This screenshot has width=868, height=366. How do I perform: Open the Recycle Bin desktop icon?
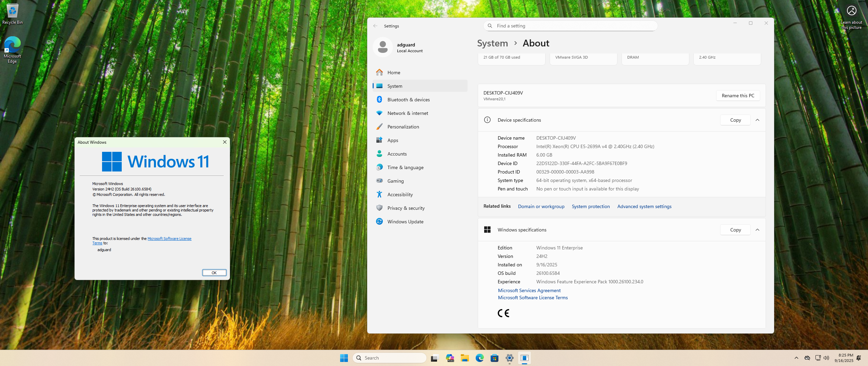coord(13,14)
